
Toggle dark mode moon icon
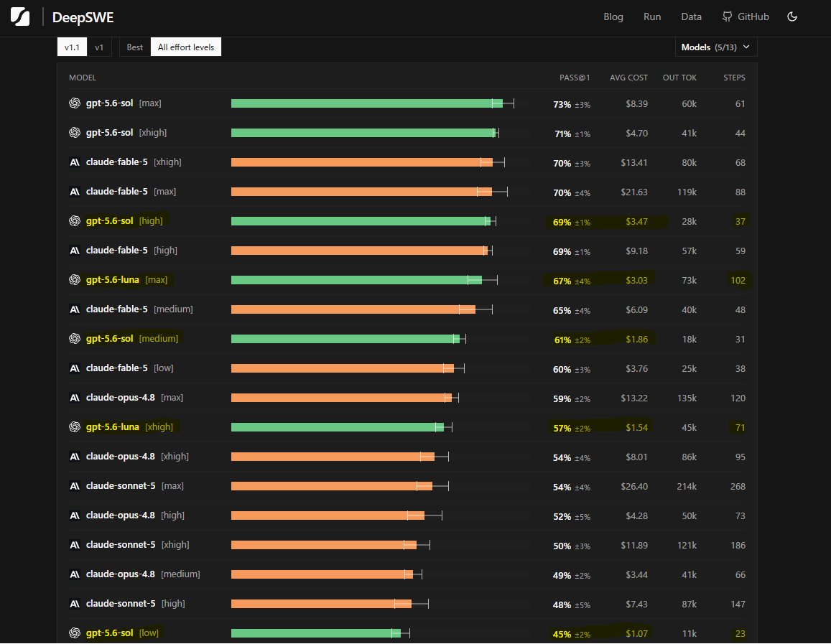(x=792, y=17)
